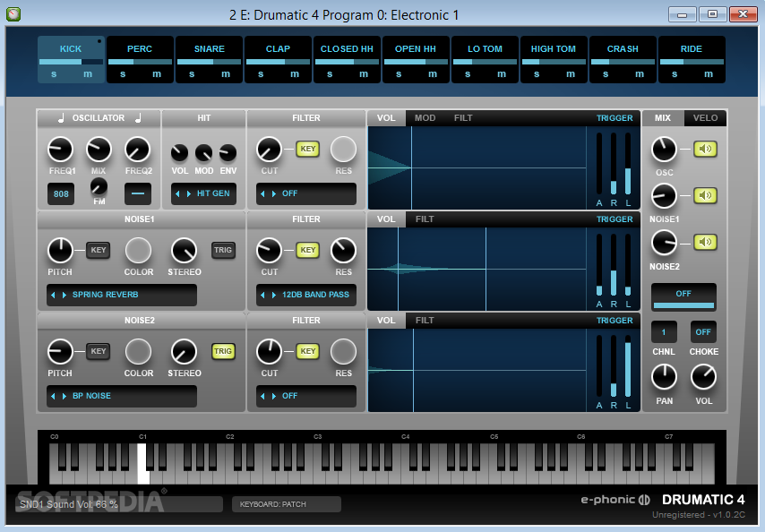The image size is (765, 532).
Task: Open the 808 oscillator mode selector
Action: 61,193
